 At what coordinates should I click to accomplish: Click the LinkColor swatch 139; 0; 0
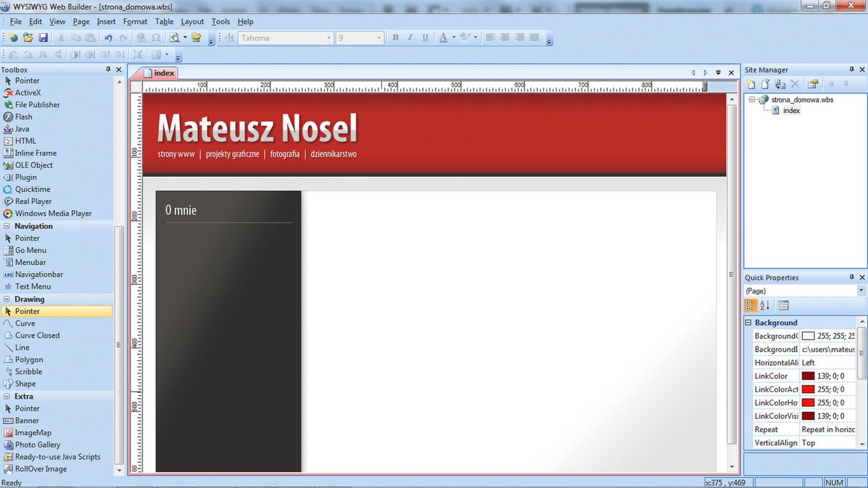point(808,376)
